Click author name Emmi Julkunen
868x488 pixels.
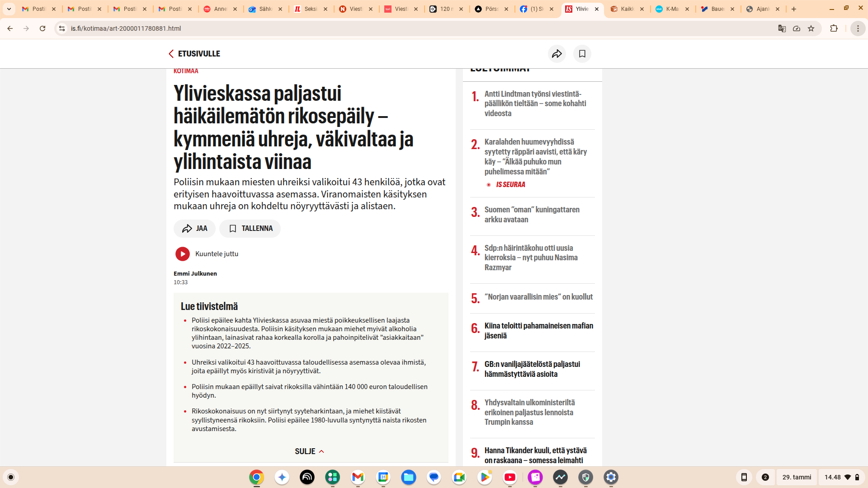[x=195, y=274]
